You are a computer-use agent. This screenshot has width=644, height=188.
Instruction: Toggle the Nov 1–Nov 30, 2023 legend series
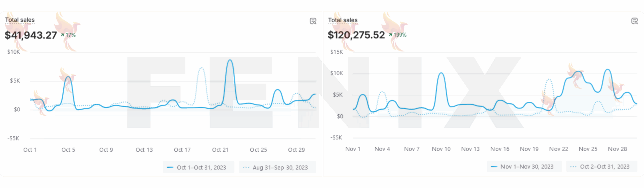524,167
